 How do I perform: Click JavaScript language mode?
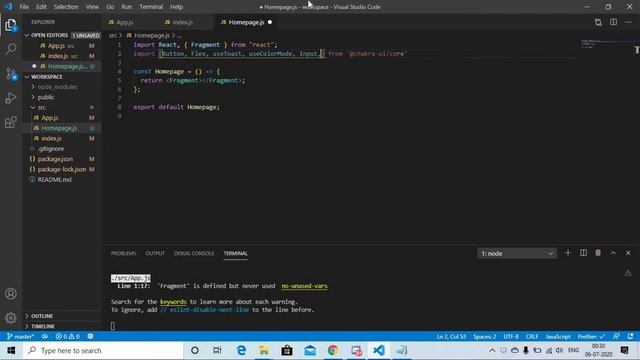pyautogui.click(x=558, y=336)
